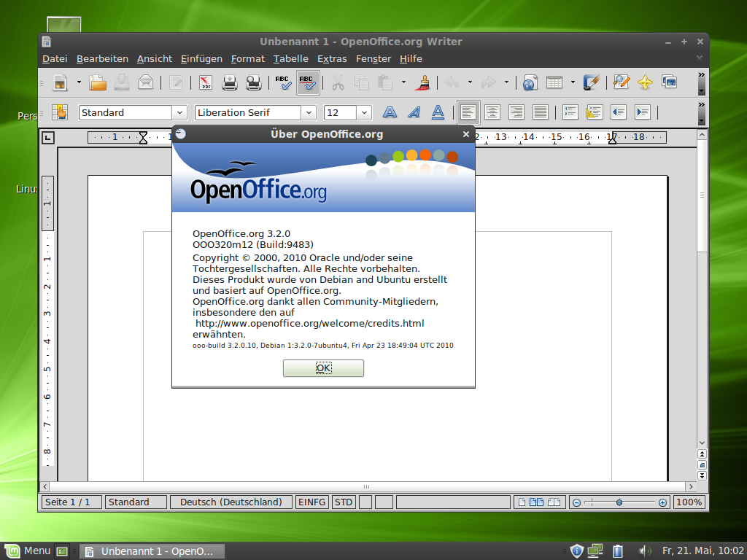
Task: Expand the paragraph style Standard dropdown
Action: (179, 112)
